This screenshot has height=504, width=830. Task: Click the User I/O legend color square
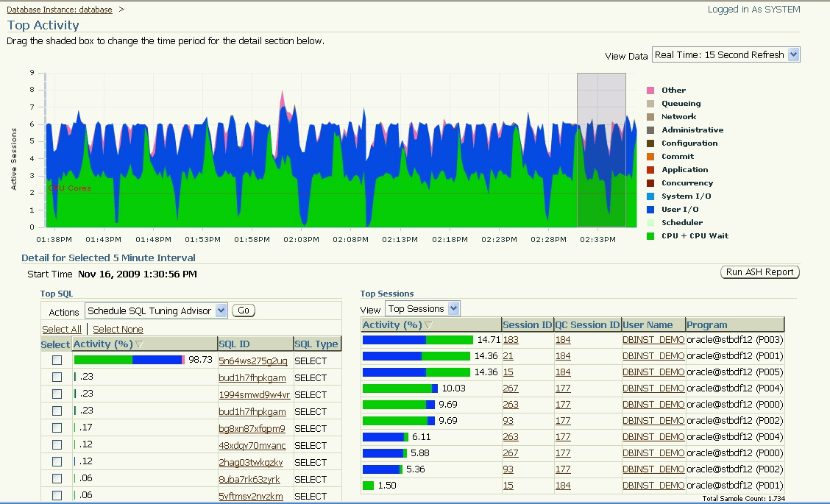tap(650, 210)
